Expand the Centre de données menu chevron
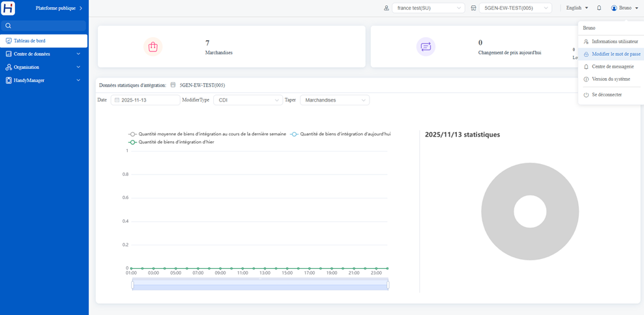644x315 pixels. click(x=78, y=54)
